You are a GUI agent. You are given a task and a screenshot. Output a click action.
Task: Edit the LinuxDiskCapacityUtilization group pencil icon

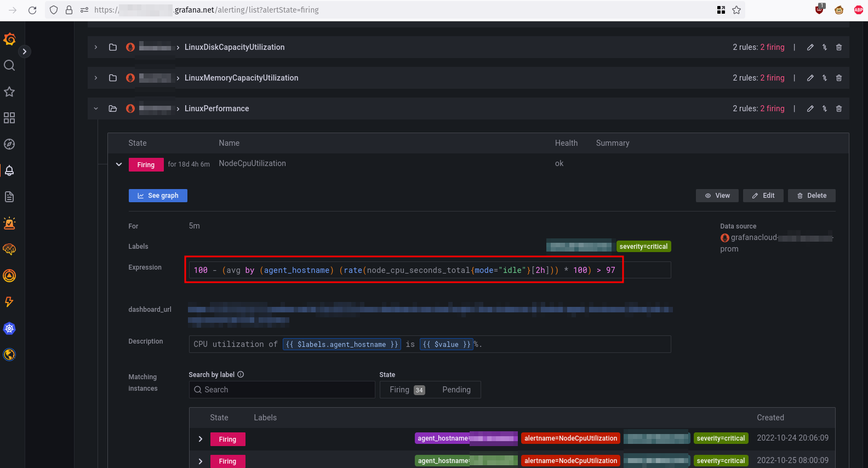click(x=810, y=47)
